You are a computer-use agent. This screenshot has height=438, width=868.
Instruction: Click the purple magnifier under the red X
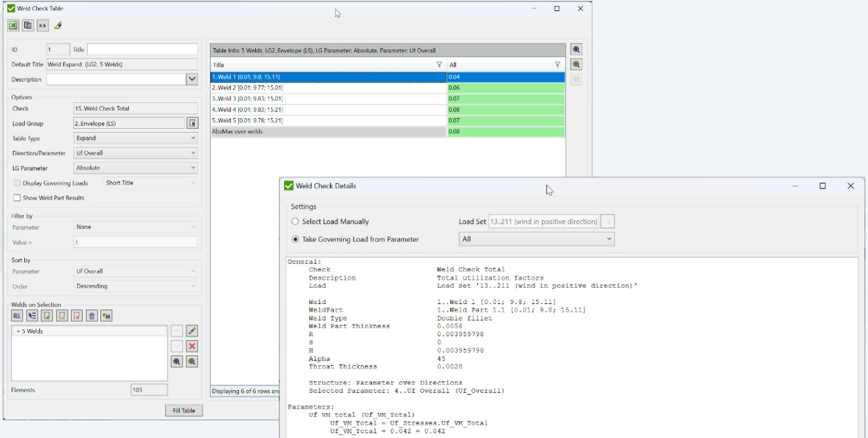tap(177, 362)
